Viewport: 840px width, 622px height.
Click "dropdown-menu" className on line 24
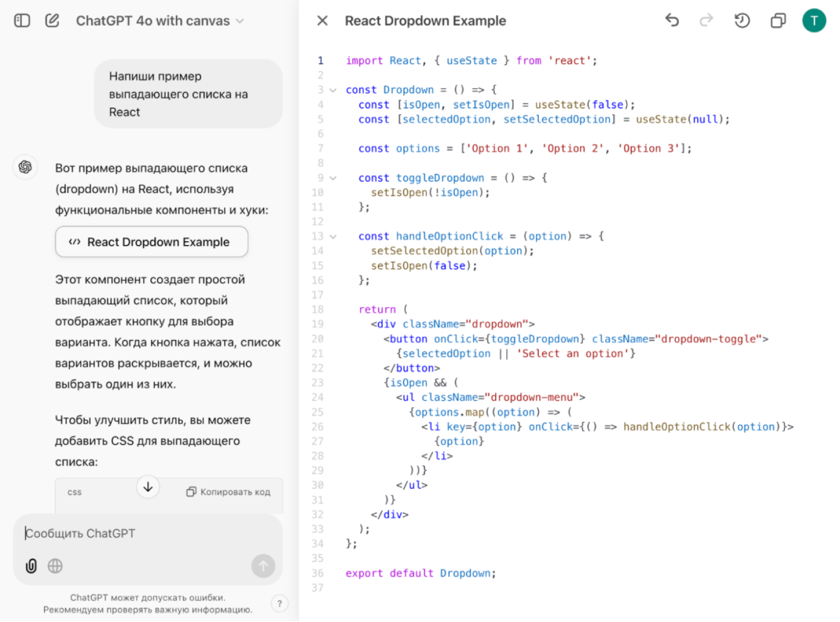tap(532, 398)
